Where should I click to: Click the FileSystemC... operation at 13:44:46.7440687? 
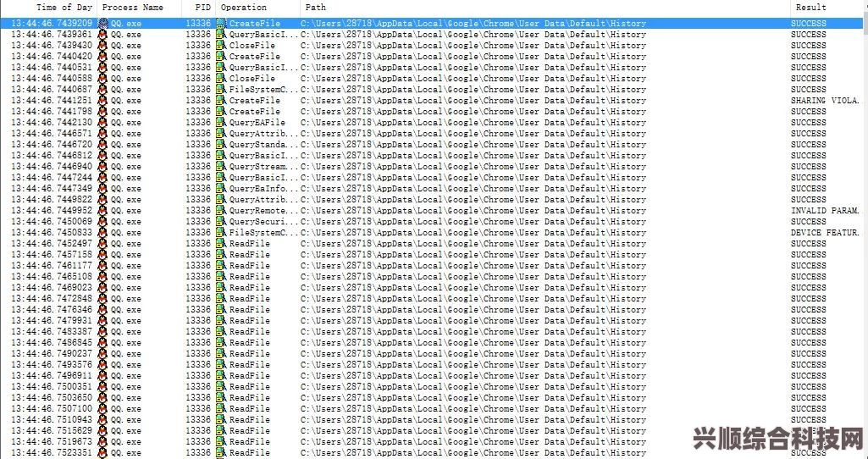264,90
